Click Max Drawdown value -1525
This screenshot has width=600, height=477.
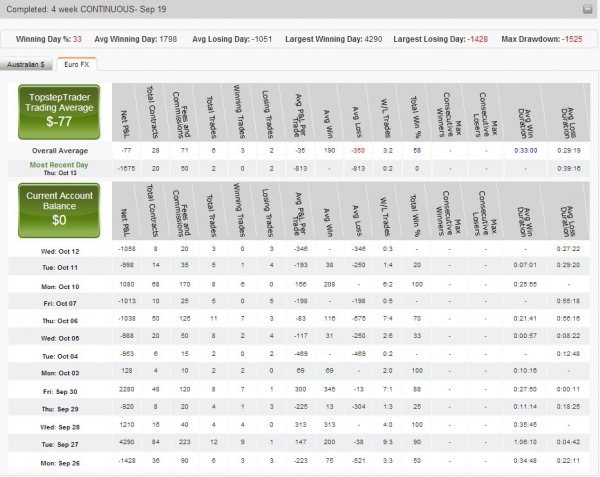click(572, 39)
